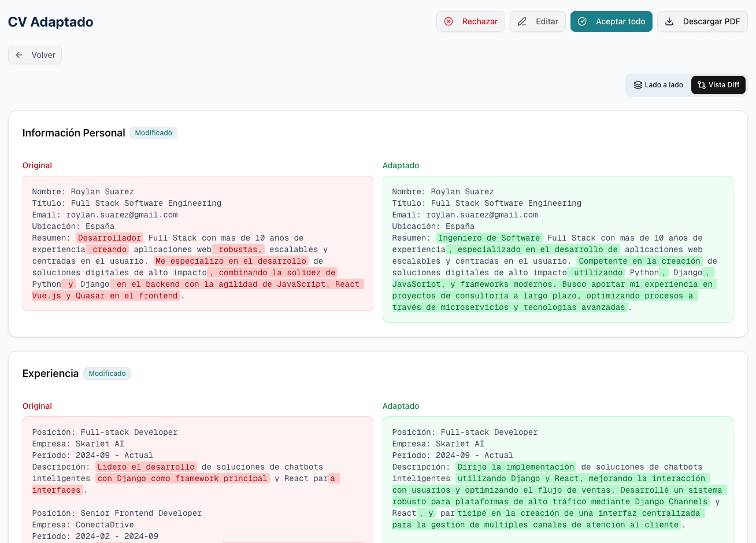Click the left arrow icon in Volver
This screenshot has height=543, width=756.
[19, 55]
